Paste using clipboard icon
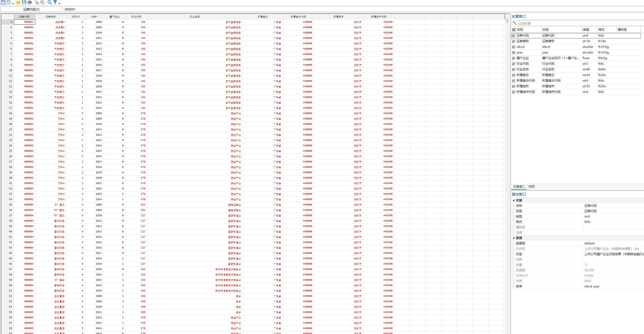 click(43, 2)
